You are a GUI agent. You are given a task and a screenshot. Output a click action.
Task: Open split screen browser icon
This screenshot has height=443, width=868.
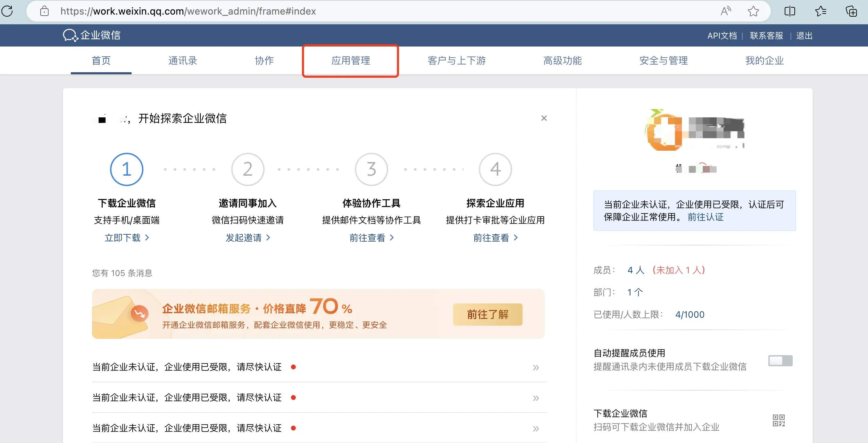[x=790, y=11]
